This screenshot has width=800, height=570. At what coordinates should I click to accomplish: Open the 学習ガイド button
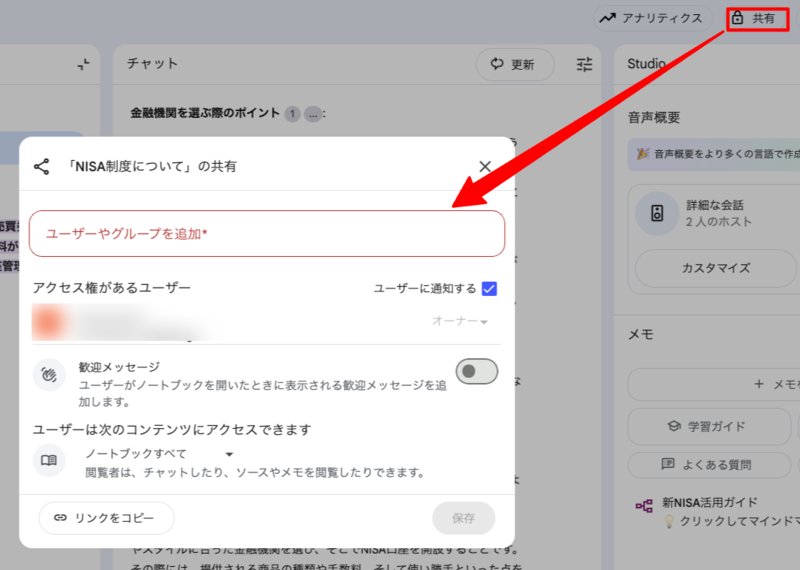pyautogui.click(x=709, y=427)
